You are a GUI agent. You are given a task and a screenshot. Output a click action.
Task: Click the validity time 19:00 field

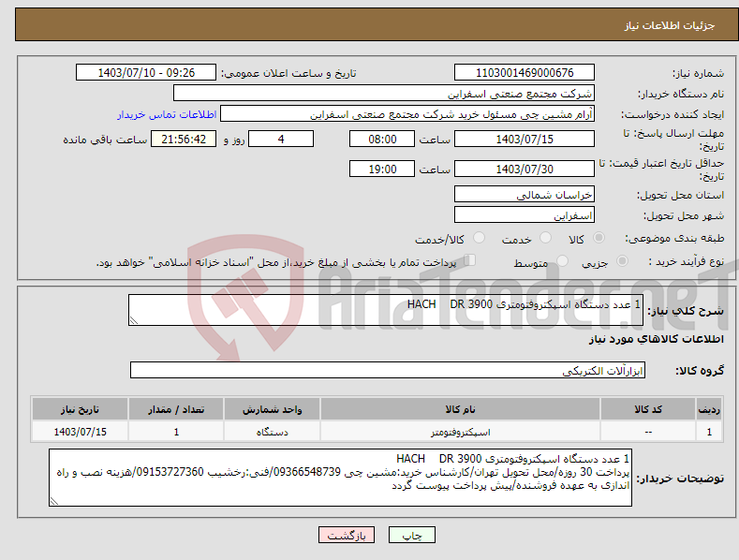click(382, 169)
